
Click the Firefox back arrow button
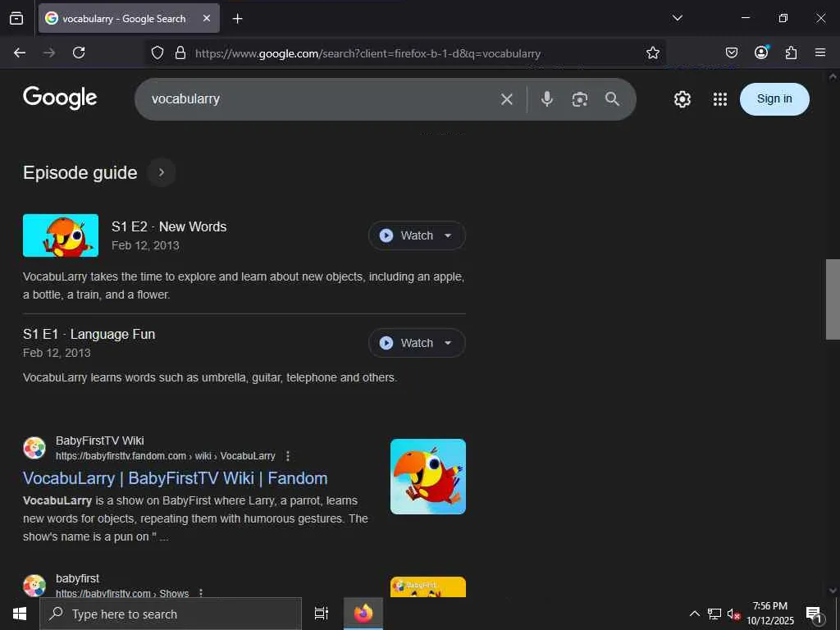20,52
